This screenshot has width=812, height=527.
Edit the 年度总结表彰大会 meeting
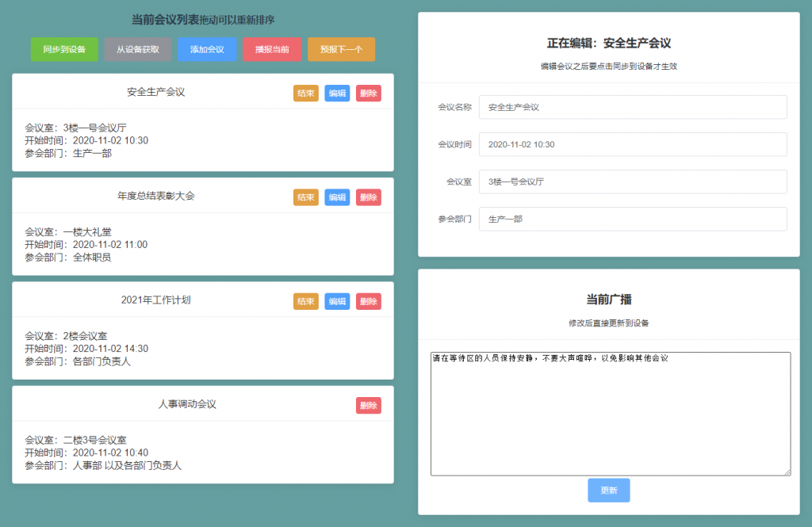pyautogui.click(x=337, y=197)
